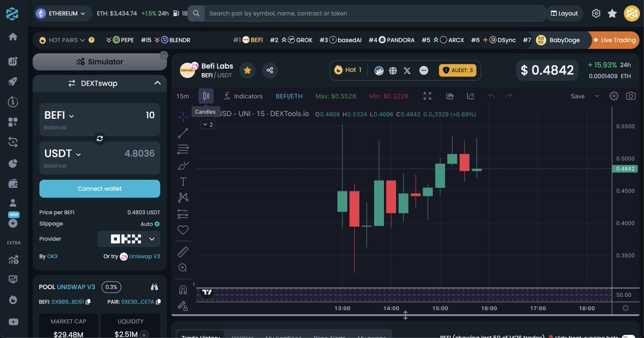
Task: Open the OKX provider link
Action: click(53, 256)
